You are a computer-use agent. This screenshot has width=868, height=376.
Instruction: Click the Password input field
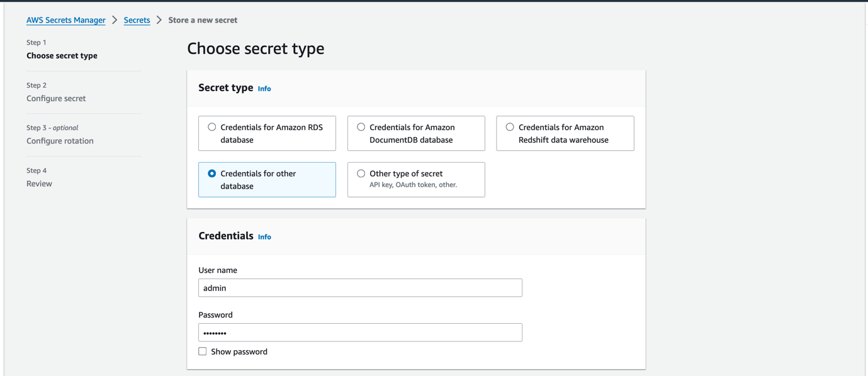click(x=359, y=332)
